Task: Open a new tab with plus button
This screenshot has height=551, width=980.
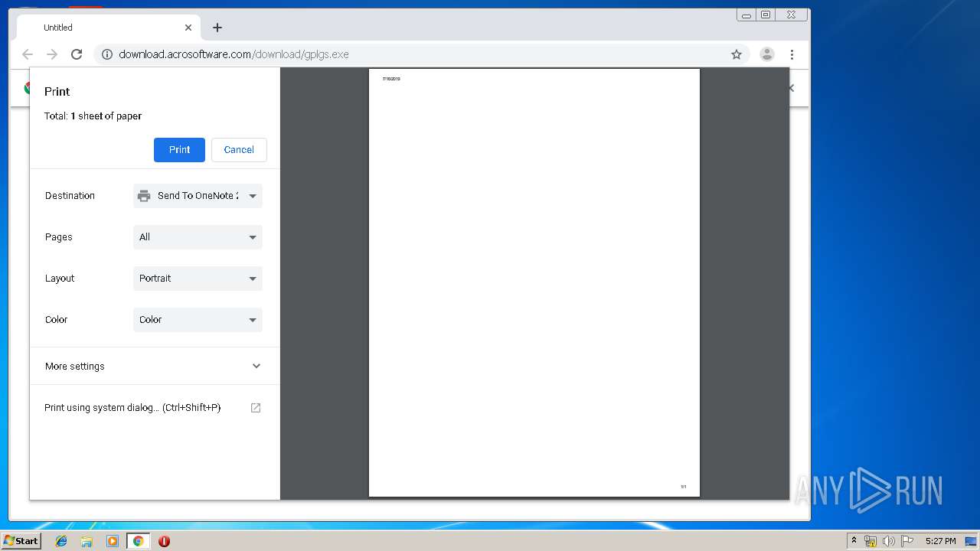Action: click(217, 28)
